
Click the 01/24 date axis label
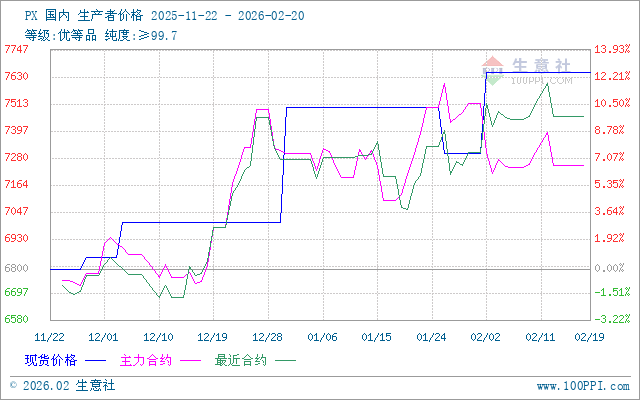pos(430,336)
